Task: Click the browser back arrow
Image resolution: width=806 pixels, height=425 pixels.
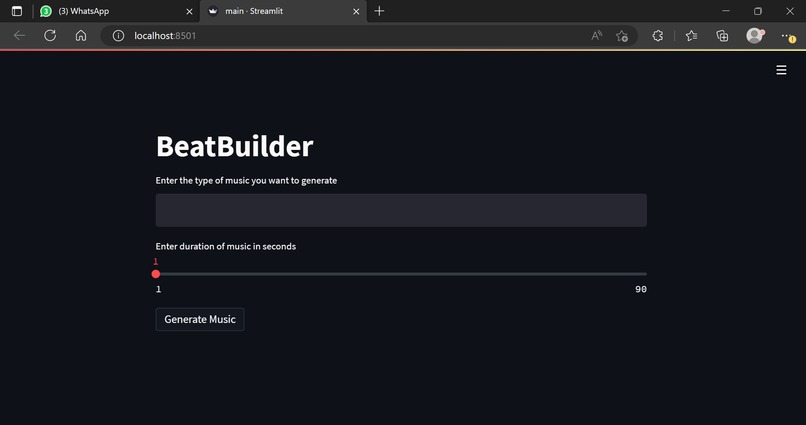Action: coord(20,35)
